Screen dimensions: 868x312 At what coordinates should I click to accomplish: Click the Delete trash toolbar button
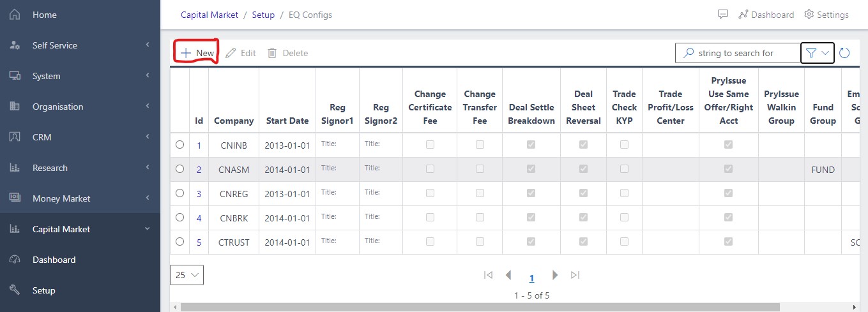287,53
